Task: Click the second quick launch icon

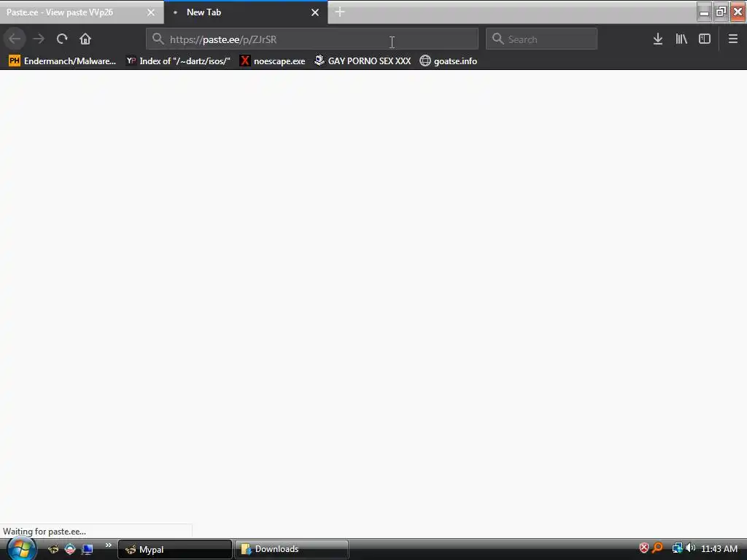Action: tap(70, 549)
